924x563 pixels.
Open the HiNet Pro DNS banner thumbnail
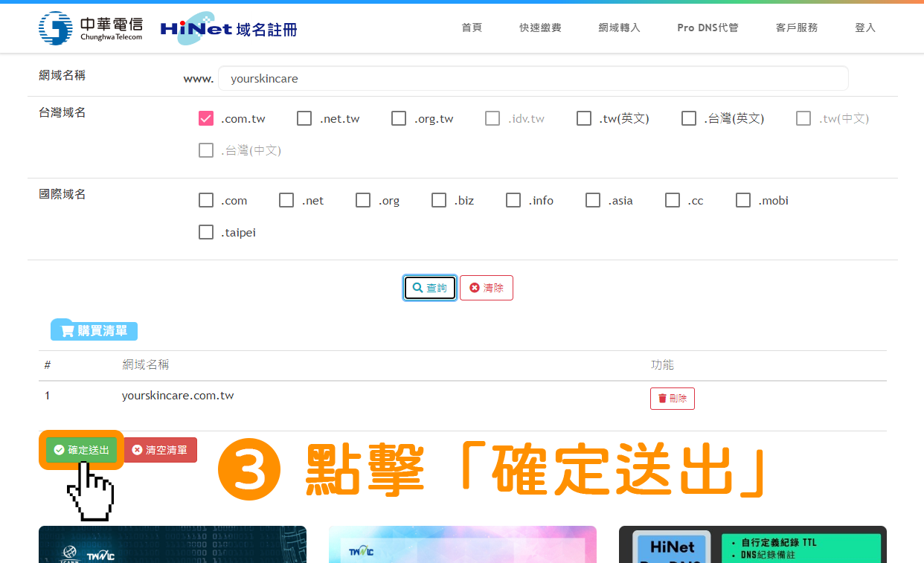[753, 544]
